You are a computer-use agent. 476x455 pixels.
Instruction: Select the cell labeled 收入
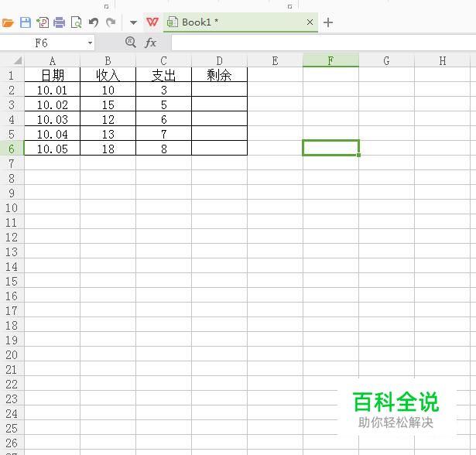108,75
